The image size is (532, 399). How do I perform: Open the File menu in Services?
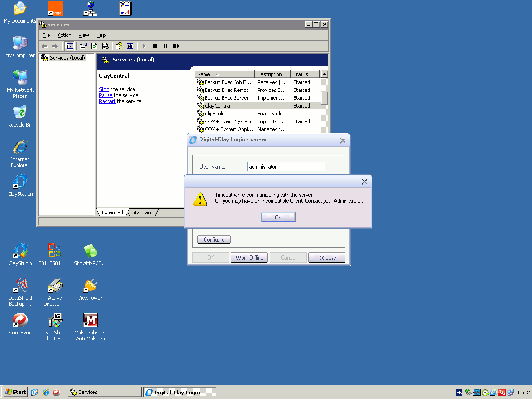click(46, 35)
